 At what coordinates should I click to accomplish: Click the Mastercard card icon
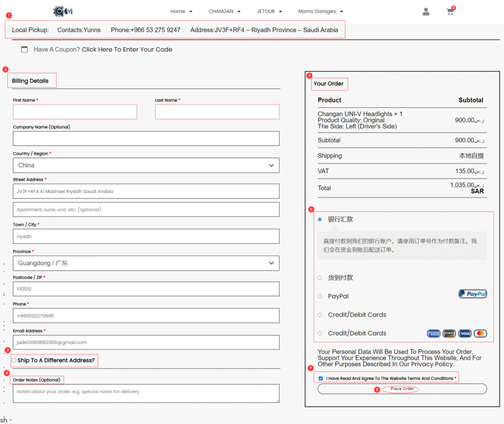480,333
